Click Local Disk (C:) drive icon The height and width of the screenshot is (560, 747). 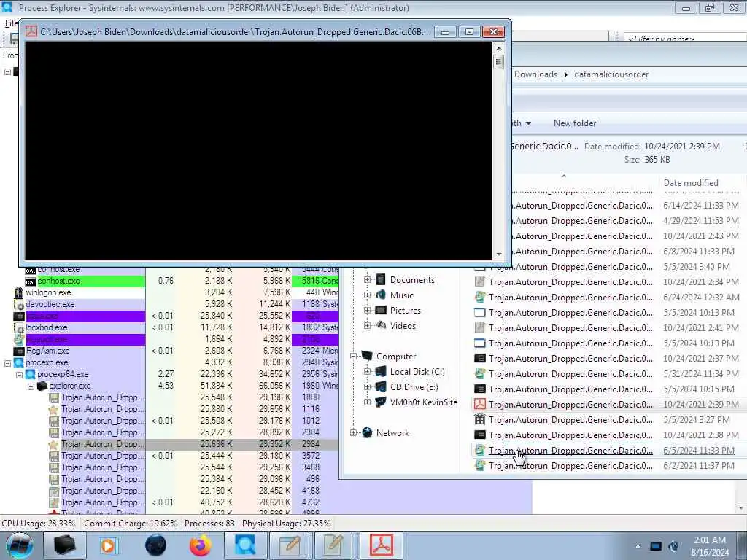click(381, 371)
